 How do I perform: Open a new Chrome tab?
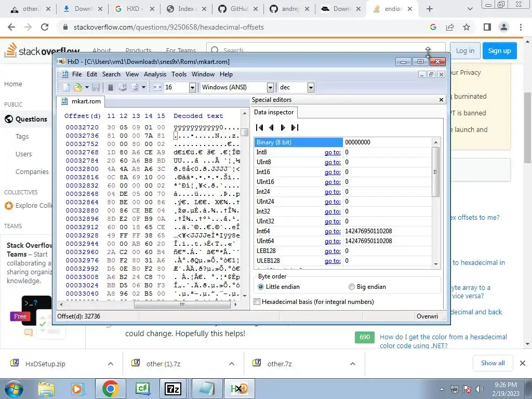pyautogui.click(x=430, y=9)
